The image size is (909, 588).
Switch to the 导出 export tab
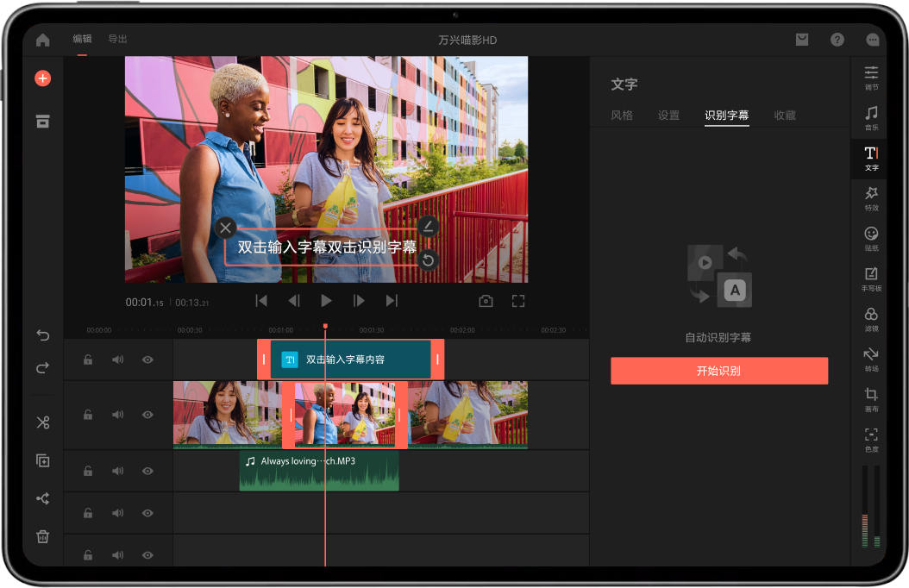click(117, 39)
